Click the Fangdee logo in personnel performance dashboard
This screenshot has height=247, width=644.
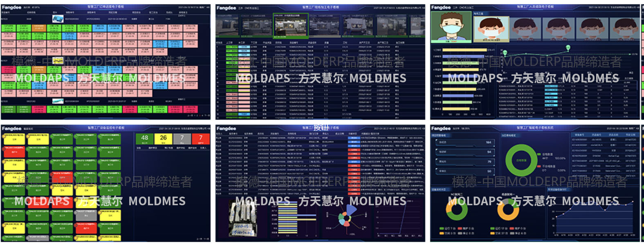[441, 7]
